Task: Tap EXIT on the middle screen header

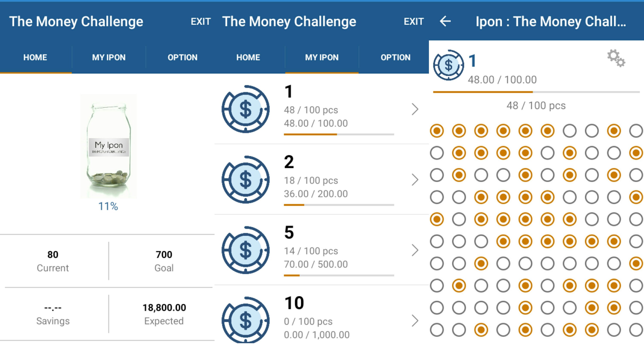Action: pos(414,21)
